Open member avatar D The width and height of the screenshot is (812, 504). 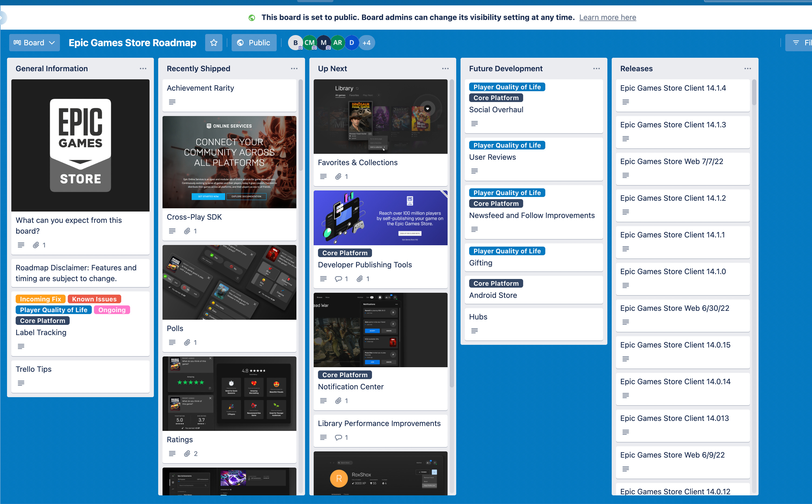click(351, 43)
